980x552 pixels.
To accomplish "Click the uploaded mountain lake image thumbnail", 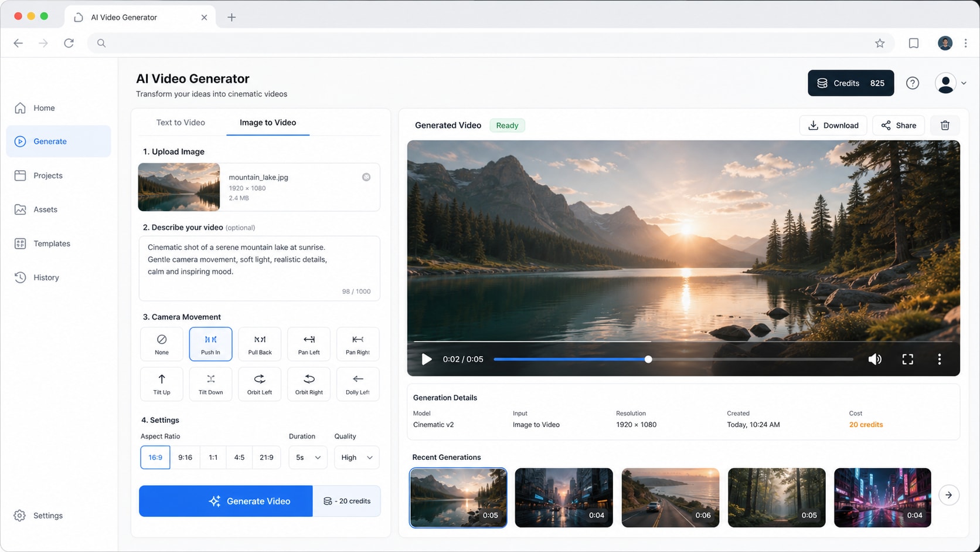I will point(179,187).
